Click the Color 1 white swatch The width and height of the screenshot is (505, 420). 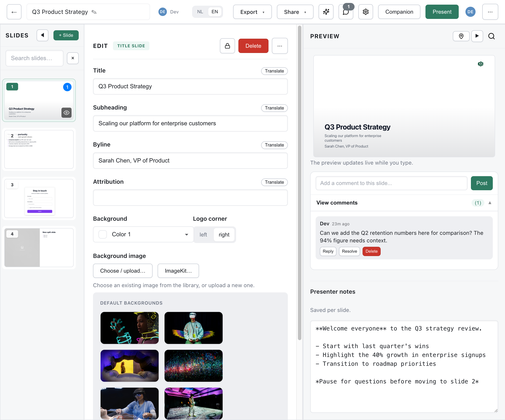point(103,234)
